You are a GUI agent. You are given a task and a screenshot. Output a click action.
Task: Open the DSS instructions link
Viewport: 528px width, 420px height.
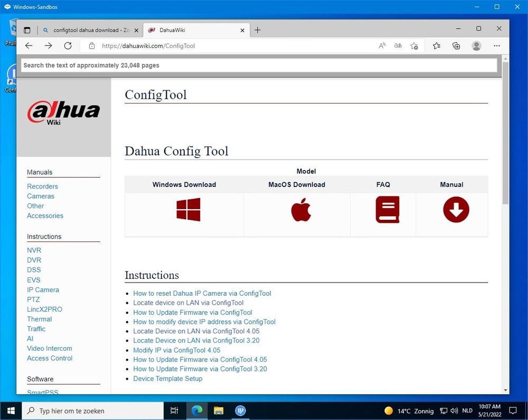[x=34, y=270]
